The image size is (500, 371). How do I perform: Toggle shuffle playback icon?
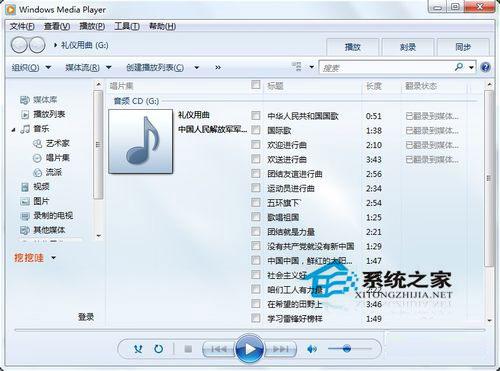coord(138,349)
